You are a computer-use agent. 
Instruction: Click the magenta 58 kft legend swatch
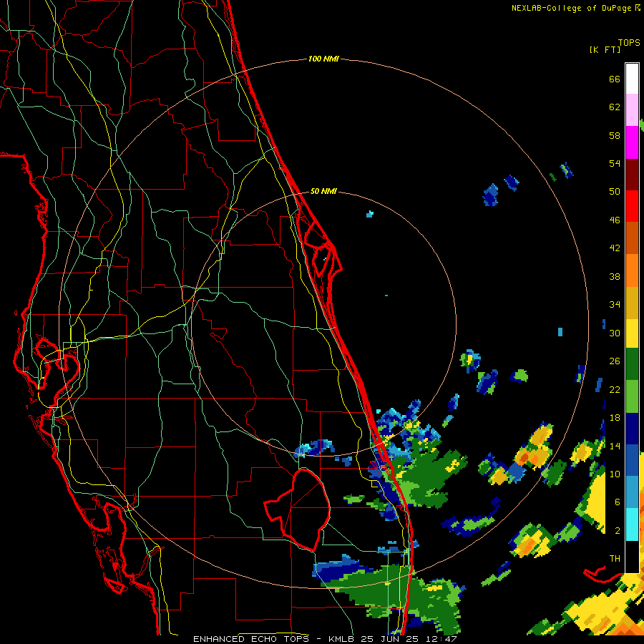point(632,142)
